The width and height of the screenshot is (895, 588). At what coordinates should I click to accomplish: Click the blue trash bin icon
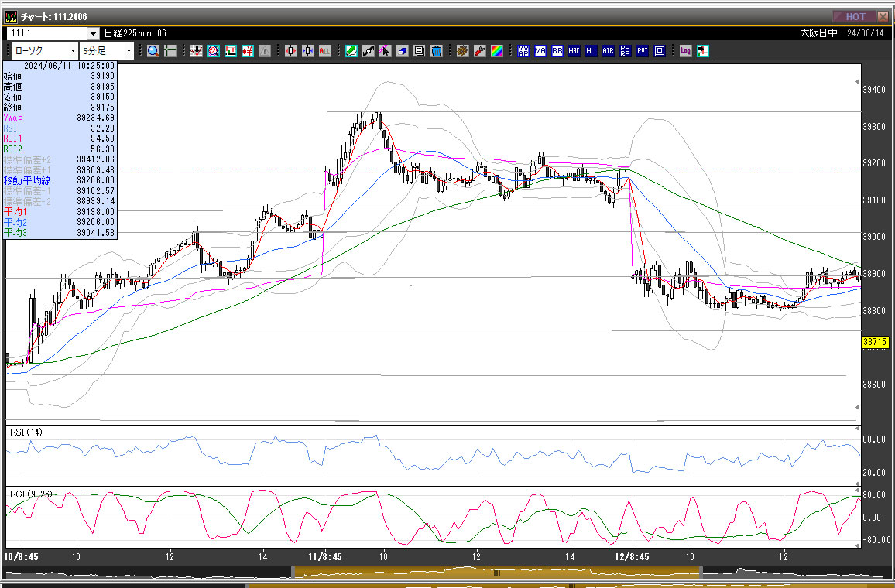(x=437, y=51)
